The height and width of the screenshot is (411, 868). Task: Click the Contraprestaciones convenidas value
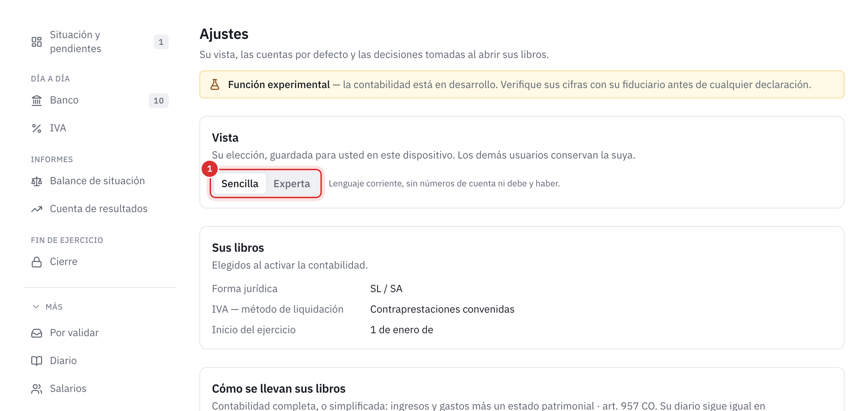pos(442,309)
